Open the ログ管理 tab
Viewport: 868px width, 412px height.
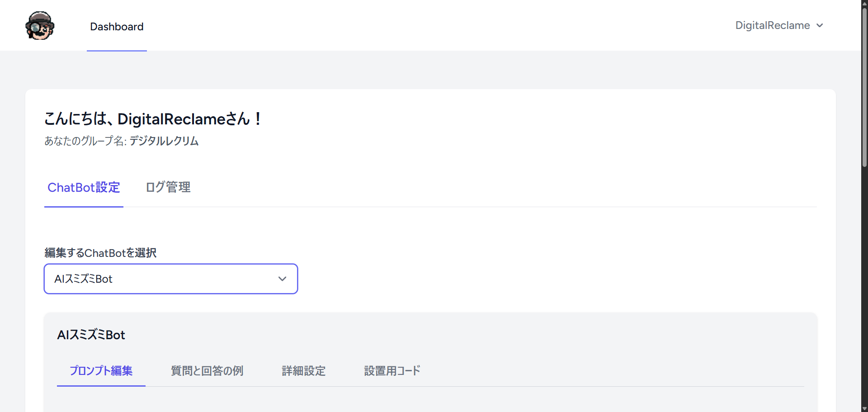(x=168, y=188)
